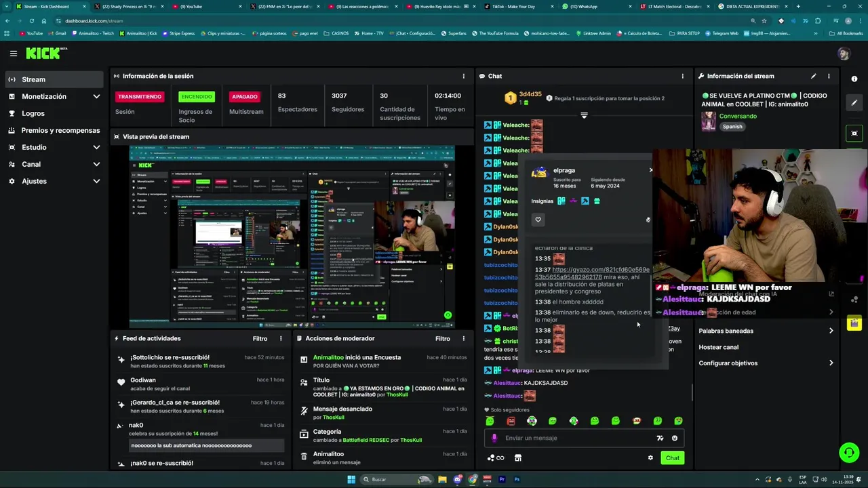Click the purple microphone icon in the chat box

point(494,438)
